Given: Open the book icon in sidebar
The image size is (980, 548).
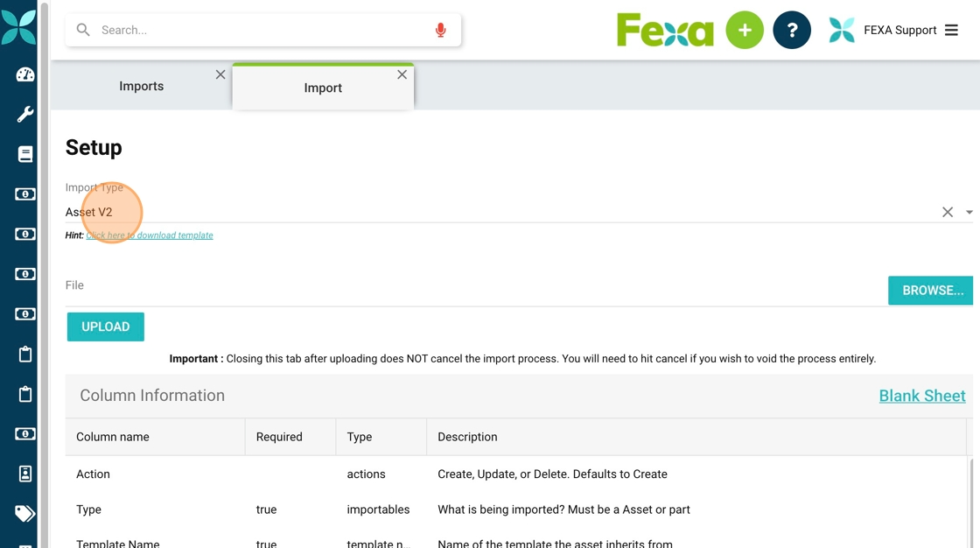Looking at the screenshot, I should pyautogui.click(x=24, y=154).
